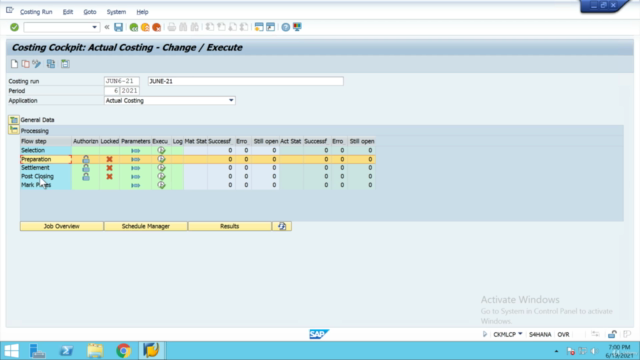Open Chrome from the taskbar
The image size is (640, 360).
pyautogui.click(x=123, y=351)
